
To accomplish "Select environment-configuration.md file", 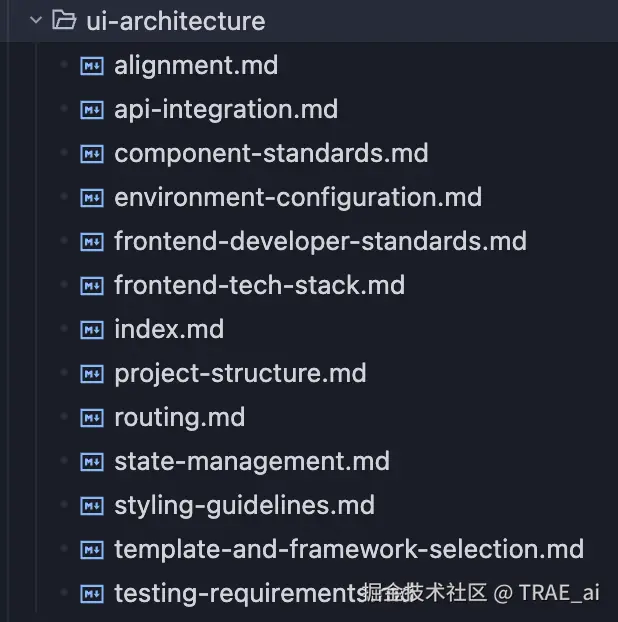I will [298, 198].
